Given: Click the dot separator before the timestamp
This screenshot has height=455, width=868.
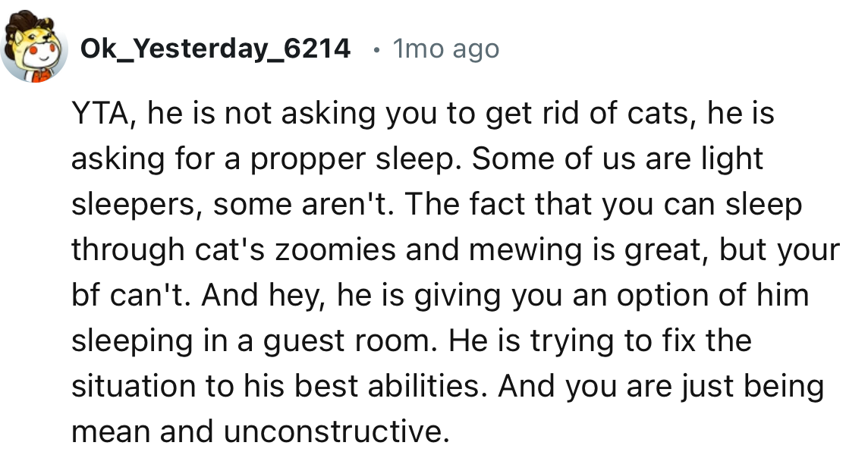Looking at the screenshot, I should point(376,49).
